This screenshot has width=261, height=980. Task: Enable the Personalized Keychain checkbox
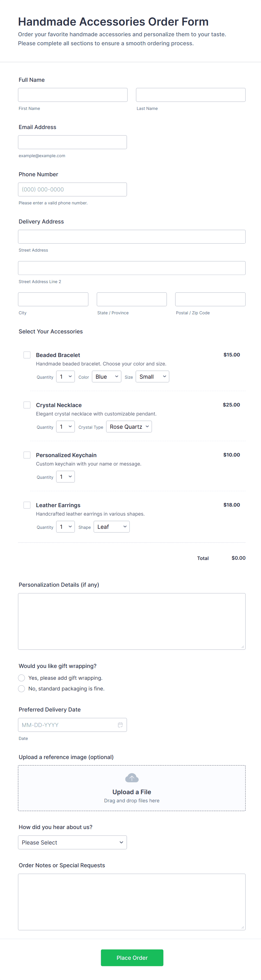pyautogui.click(x=27, y=455)
